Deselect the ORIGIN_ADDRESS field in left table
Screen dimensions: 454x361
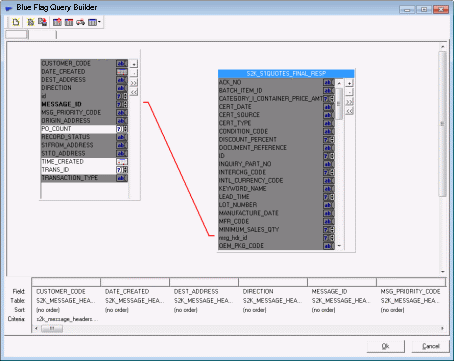click(x=84, y=121)
